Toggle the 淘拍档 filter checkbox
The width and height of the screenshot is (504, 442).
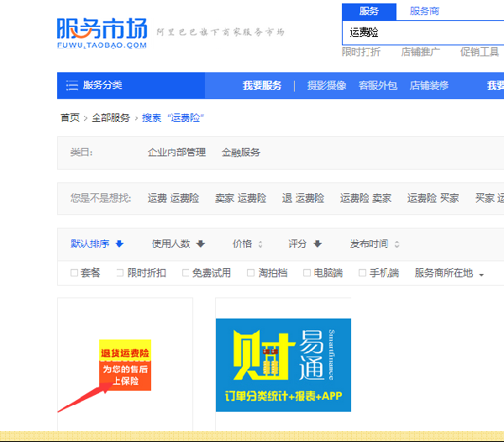(x=250, y=273)
